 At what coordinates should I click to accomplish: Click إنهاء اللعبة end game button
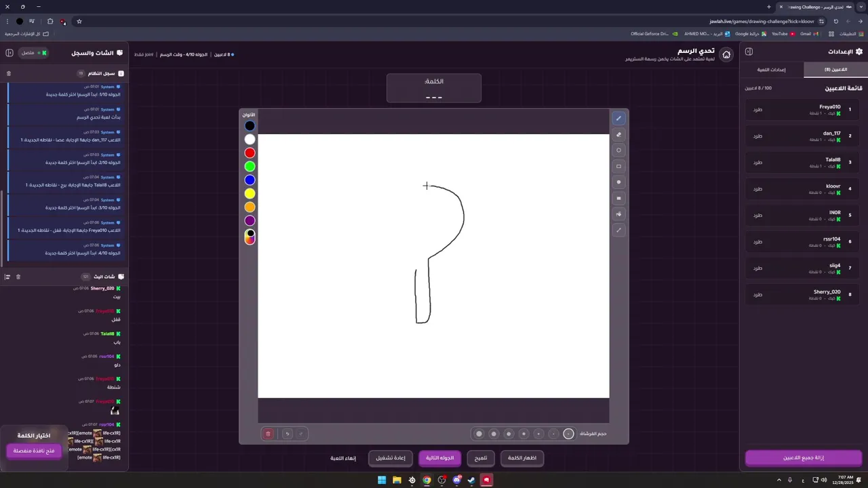[x=343, y=458]
